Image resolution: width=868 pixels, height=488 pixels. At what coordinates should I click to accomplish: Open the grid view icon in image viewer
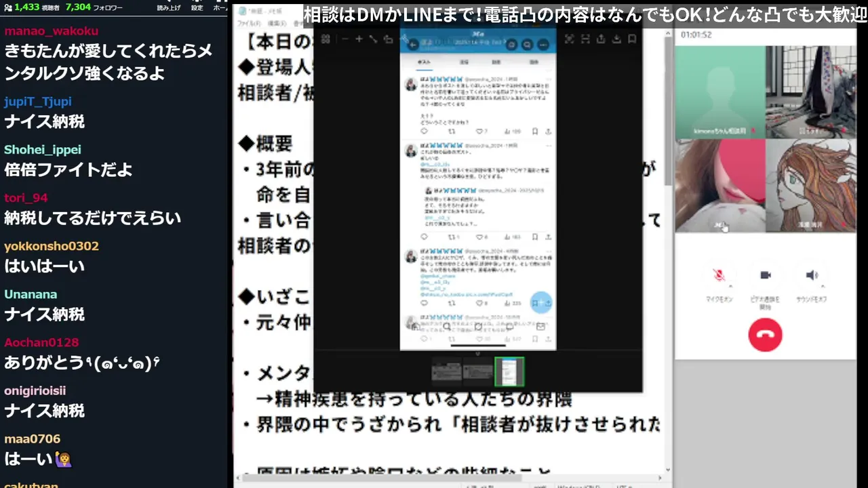(325, 39)
